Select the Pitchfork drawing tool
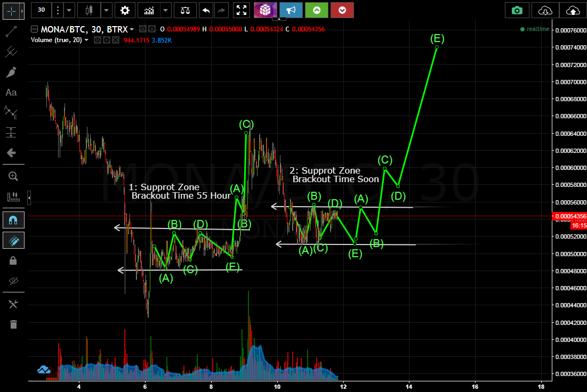Viewport: 587px width, 392px height. point(11,52)
